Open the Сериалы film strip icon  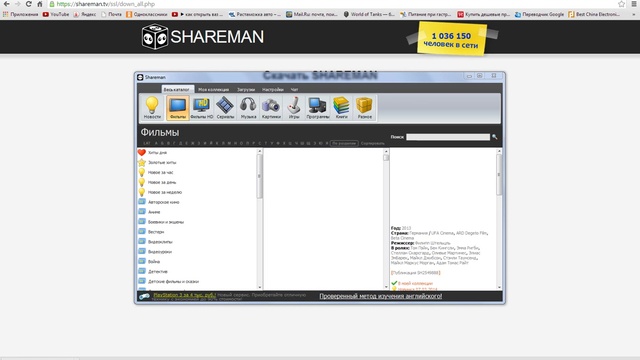tap(225, 108)
